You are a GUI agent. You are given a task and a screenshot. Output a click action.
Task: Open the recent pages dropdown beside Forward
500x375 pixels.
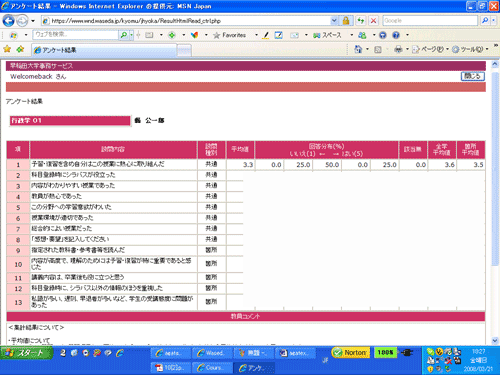(33, 21)
